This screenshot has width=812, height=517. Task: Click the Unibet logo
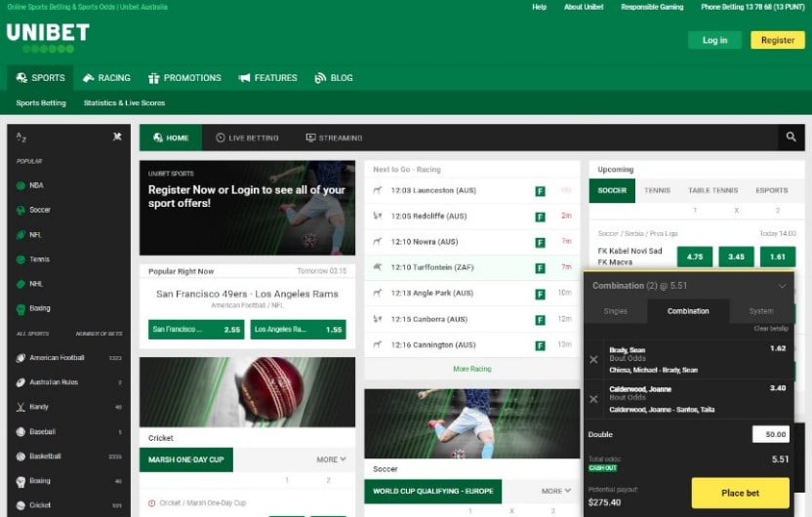[x=48, y=38]
